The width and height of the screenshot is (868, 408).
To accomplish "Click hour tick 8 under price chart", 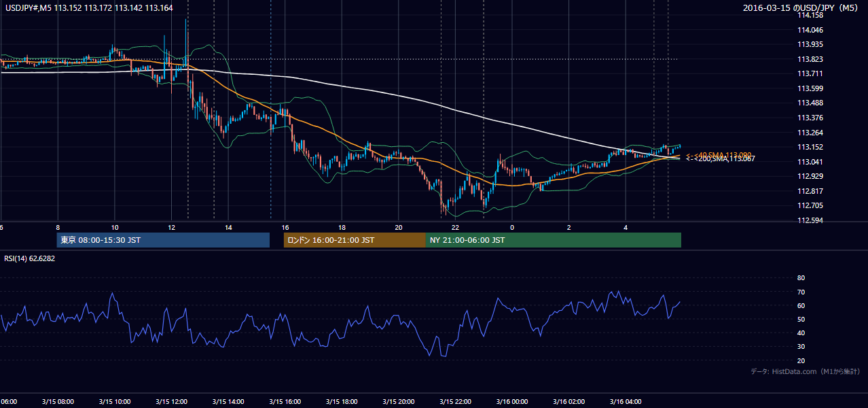I will click(58, 227).
